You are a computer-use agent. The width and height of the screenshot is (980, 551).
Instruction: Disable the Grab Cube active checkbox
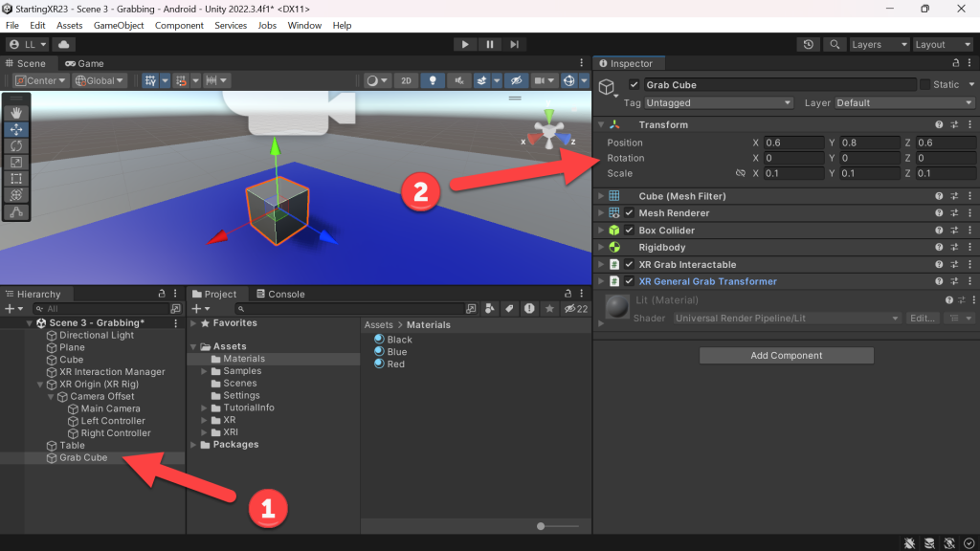coord(635,85)
